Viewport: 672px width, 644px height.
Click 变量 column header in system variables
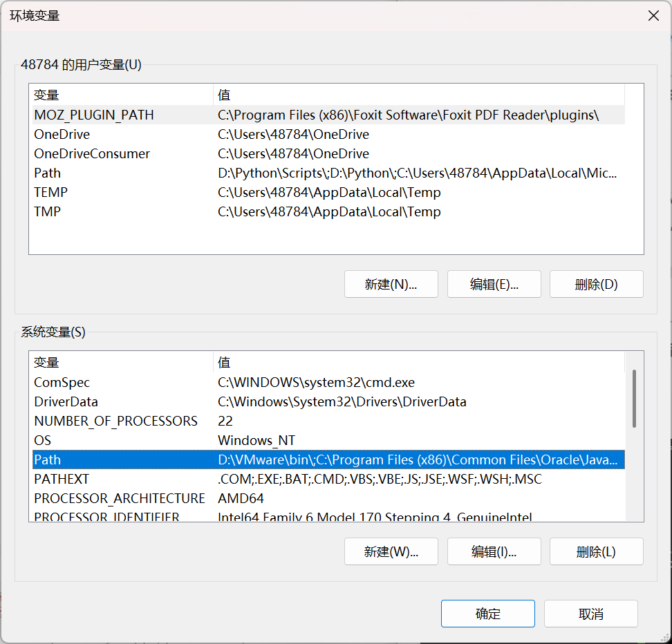[122, 363]
